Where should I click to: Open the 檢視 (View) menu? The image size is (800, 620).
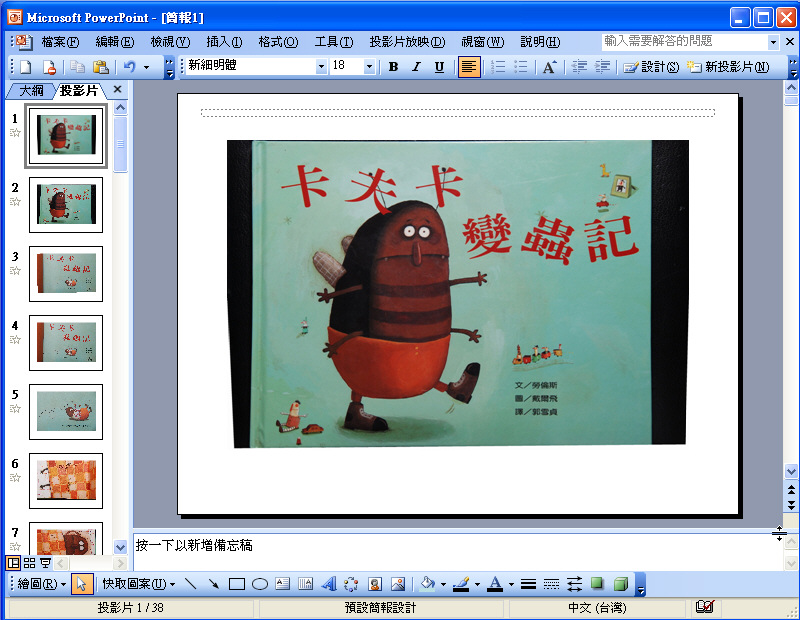tap(170, 42)
